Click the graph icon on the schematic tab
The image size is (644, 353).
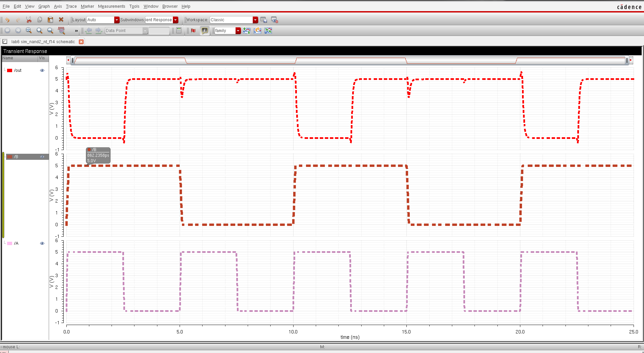coord(5,41)
